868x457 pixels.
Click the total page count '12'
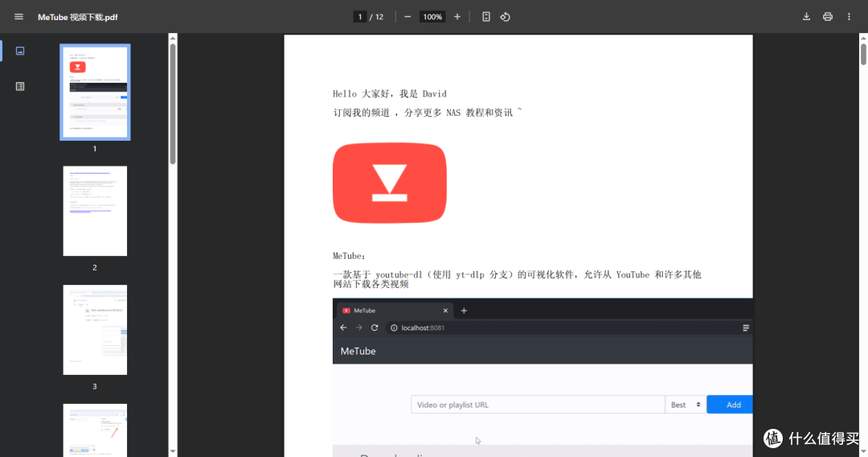(x=379, y=17)
